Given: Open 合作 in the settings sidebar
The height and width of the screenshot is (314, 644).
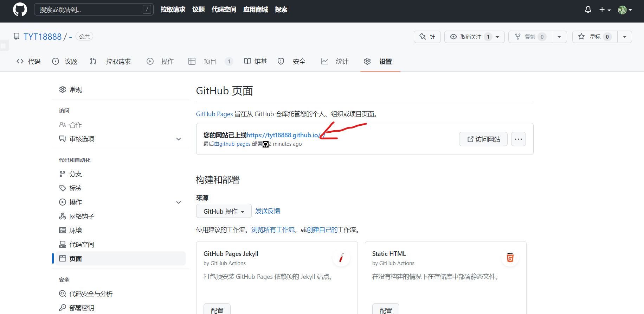Looking at the screenshot, I should [x=121, y=125].
